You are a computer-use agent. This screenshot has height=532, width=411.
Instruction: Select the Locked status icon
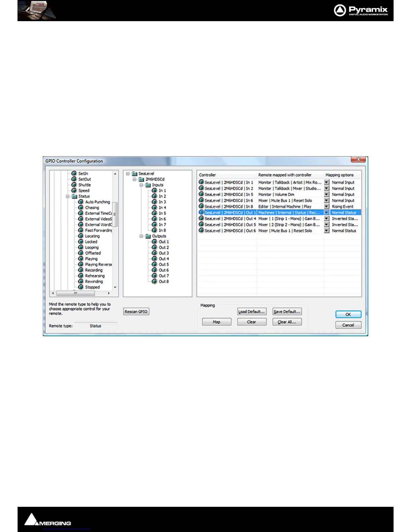[81, 241]
